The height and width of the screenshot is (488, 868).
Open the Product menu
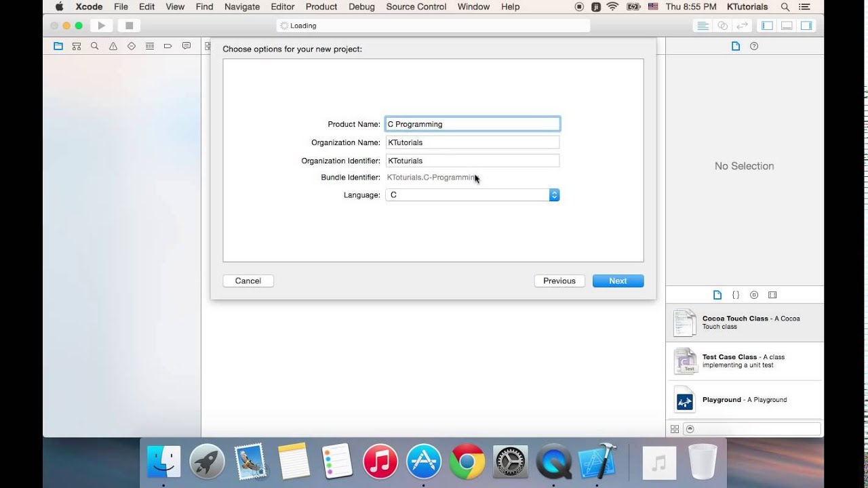coord(321,7)
